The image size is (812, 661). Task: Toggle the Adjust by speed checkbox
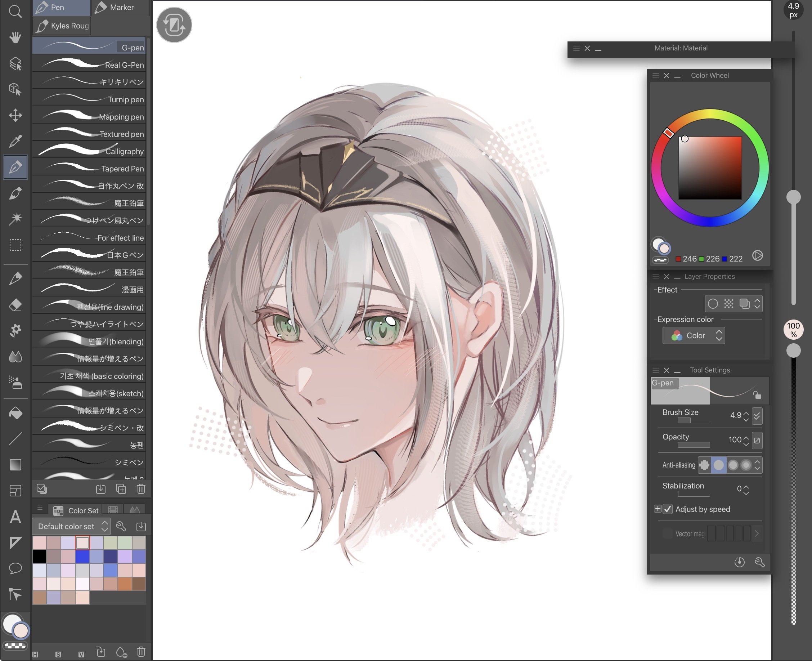tap(668, 509)
